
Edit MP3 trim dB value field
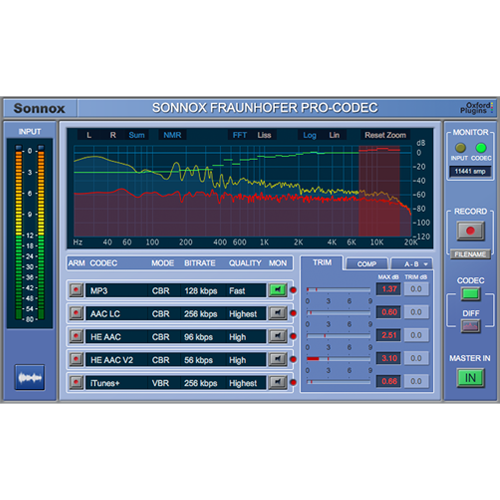point(416,289)
